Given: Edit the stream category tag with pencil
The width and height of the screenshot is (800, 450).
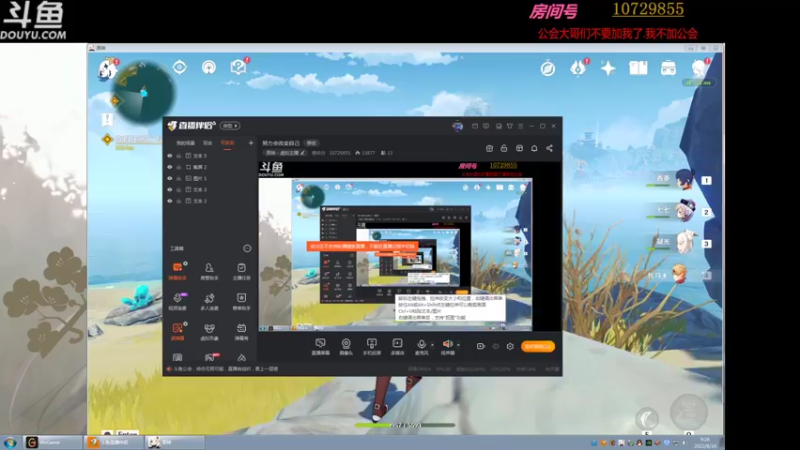Looking at the screenshot, I should pos(285,153).
